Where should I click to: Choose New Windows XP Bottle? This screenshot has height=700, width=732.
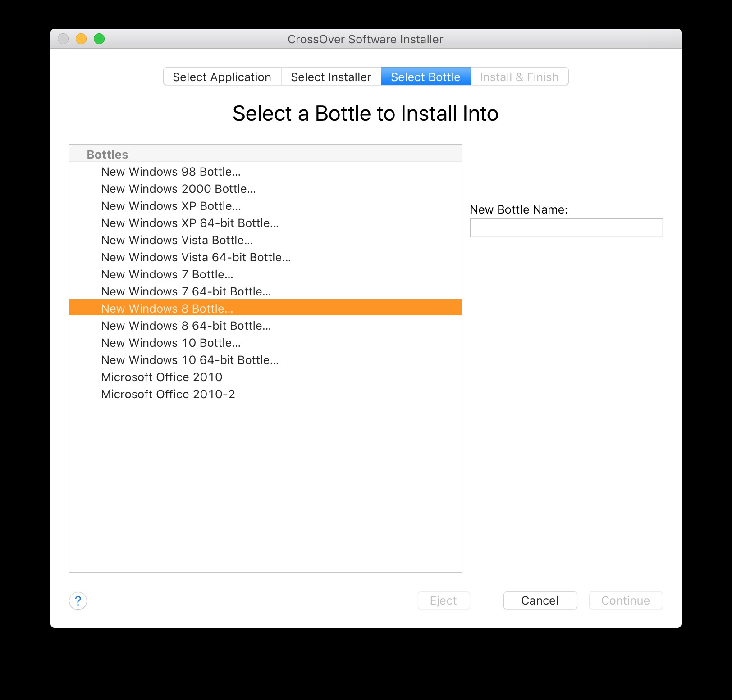coord(171,206)
